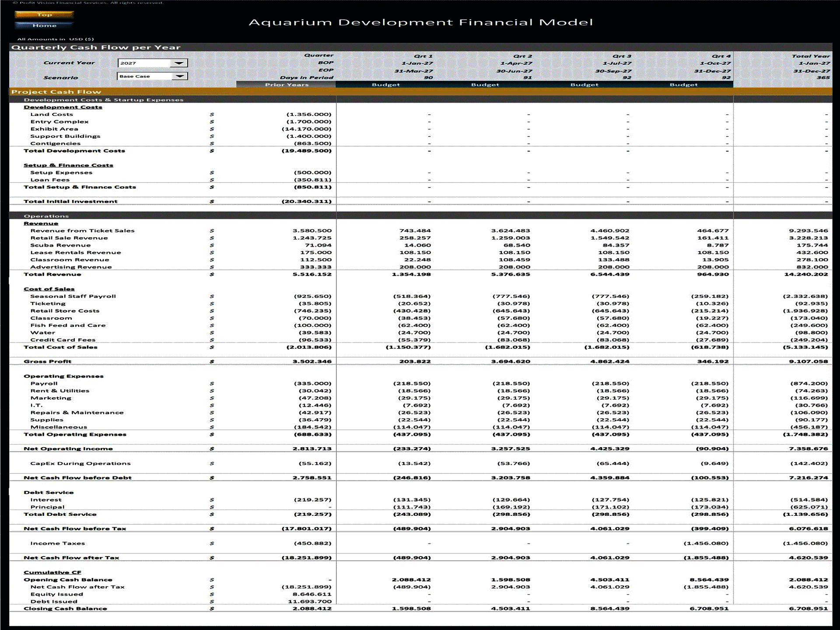Click the 2027 year value field

click(144, 63)
